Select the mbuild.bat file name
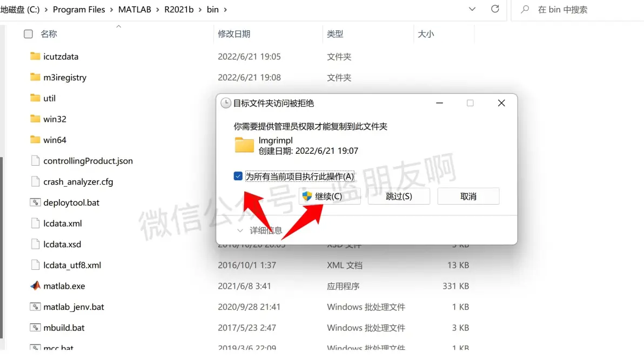 [64, 328]
